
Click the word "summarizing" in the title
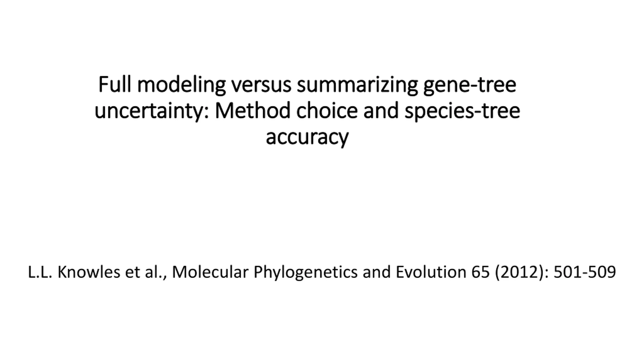click(357, 85)
